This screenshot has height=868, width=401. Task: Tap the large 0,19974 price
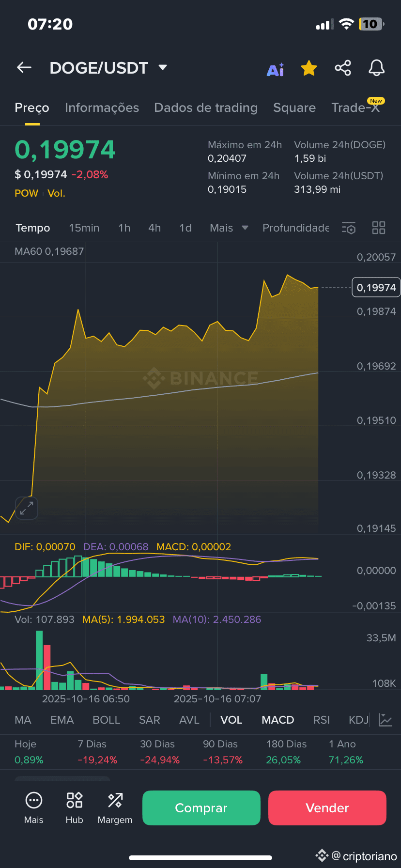point(65,150)
